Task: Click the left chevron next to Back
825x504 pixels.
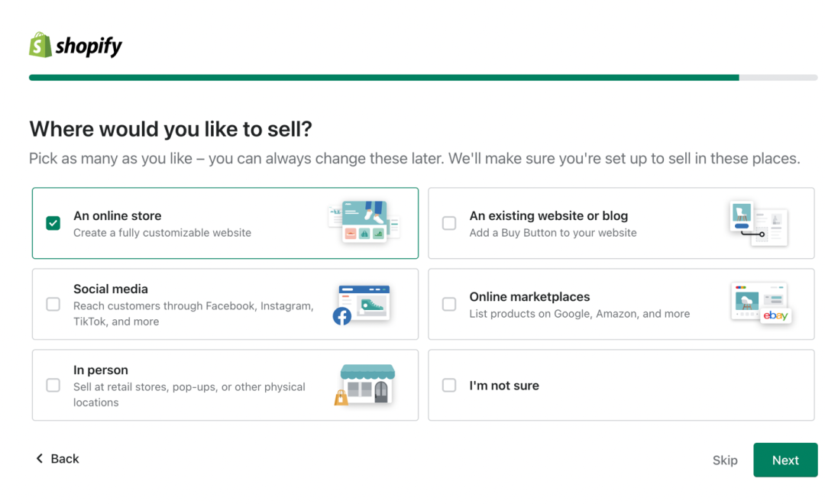Action: click(39, 458)
